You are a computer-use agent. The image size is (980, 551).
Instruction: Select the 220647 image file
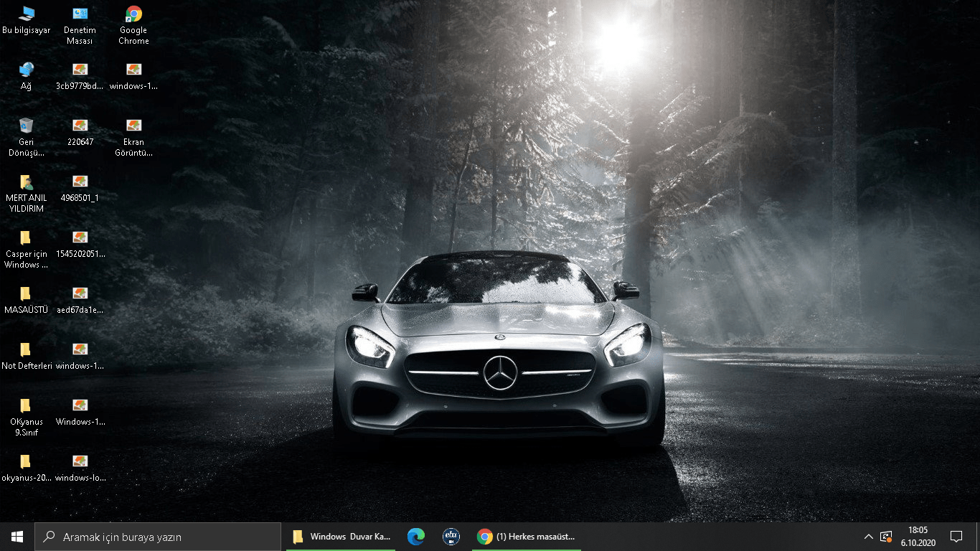tap(80, 132)
